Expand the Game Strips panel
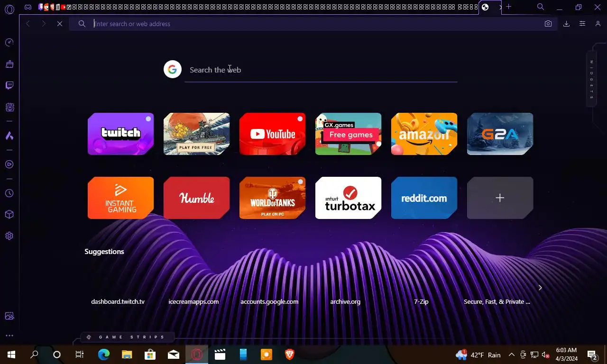 coord(127,337)
